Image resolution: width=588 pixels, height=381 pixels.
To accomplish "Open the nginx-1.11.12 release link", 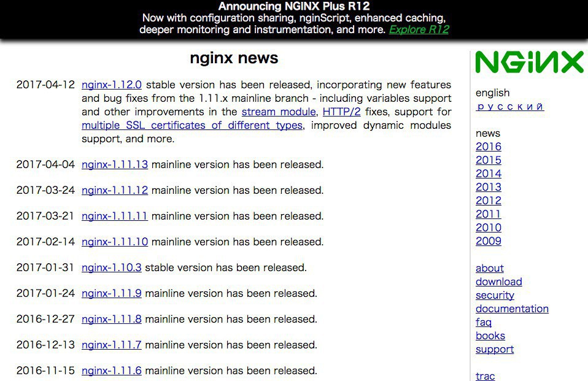I will tap(115, 190).
